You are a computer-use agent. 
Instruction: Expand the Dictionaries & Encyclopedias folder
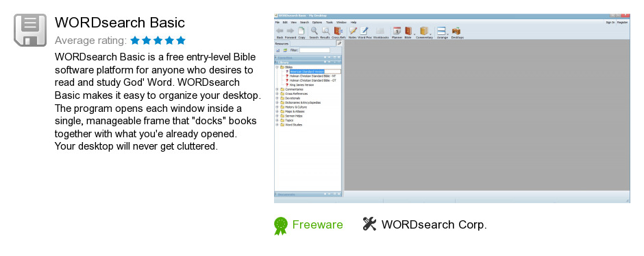point(277,102)
